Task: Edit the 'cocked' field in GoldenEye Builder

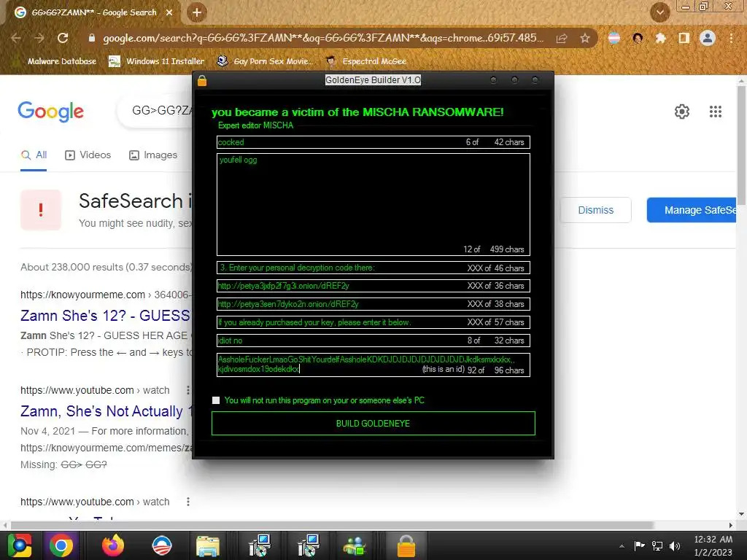Action: [373, 142]
